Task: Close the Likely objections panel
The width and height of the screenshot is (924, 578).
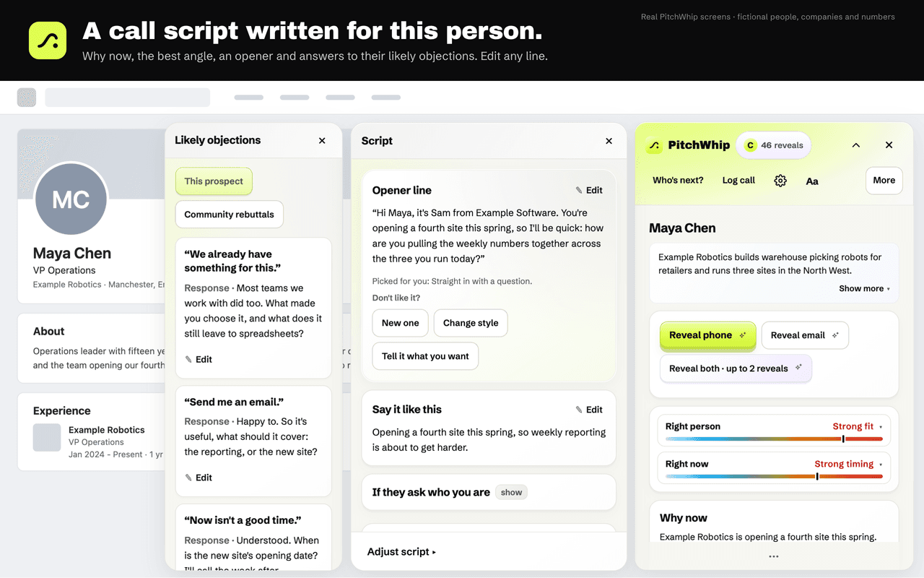Action: pyautogui.click(x=322, y=141)
